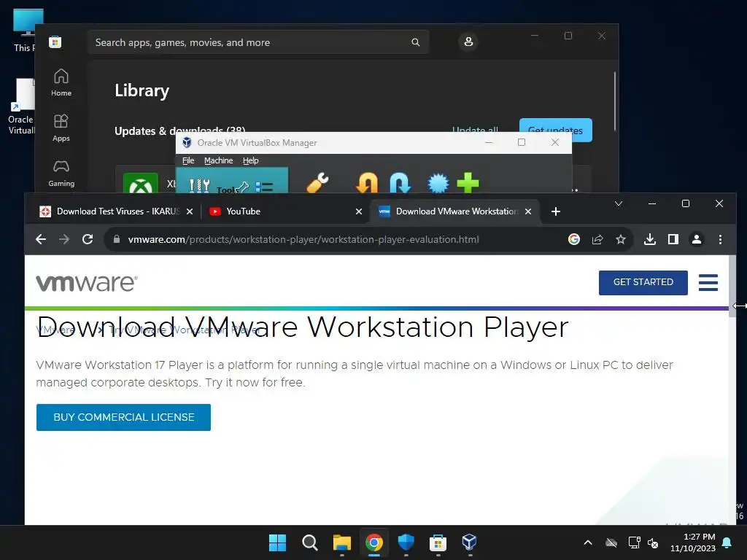Screen dimensions: 747x560
Task: Open VirtualBox from taskbar
Action: pos(470,542)
